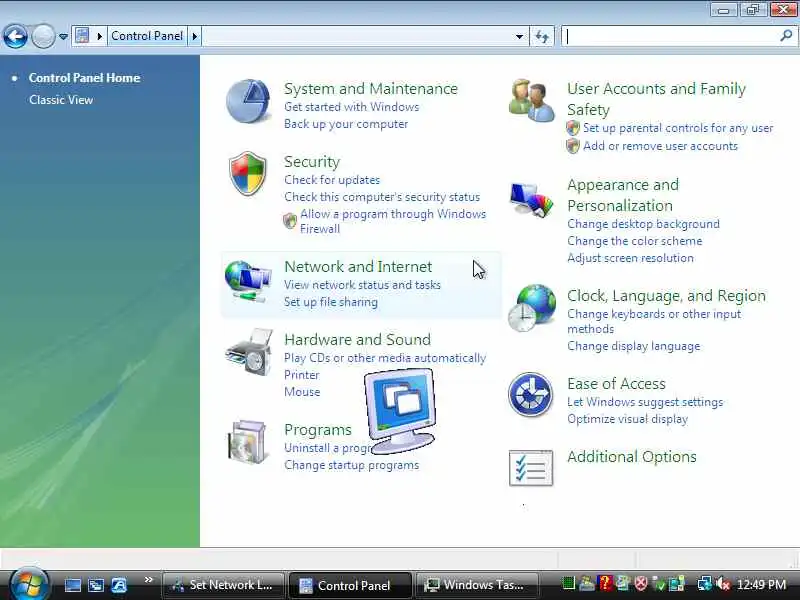
Task: Click the System and Maintenance pie chart icon
Action: click(x=248, y=101)
